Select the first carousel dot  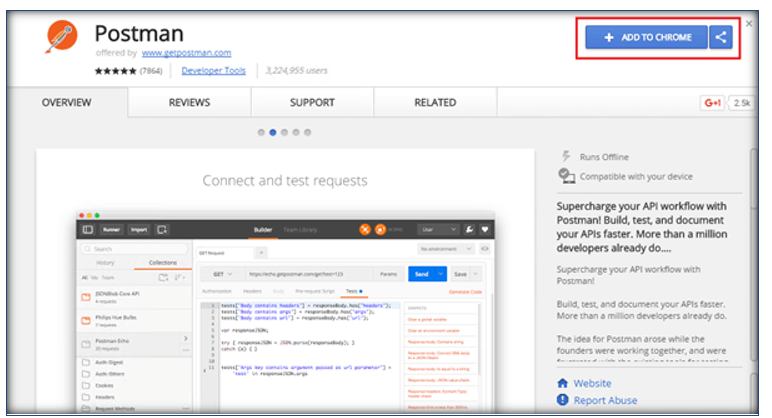click(x=261, y=132)
